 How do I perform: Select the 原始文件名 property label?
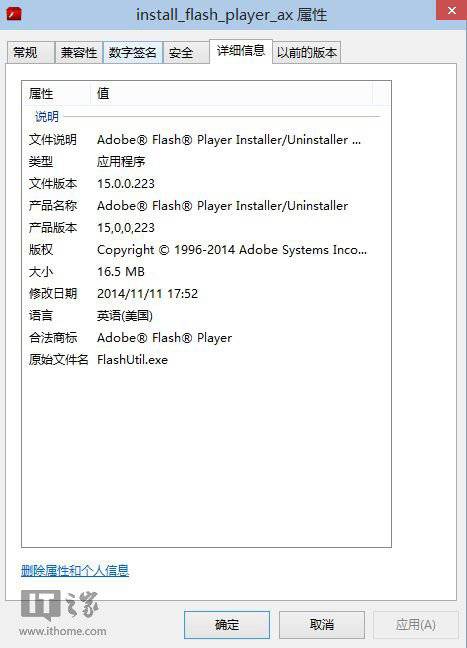point(58,360)
